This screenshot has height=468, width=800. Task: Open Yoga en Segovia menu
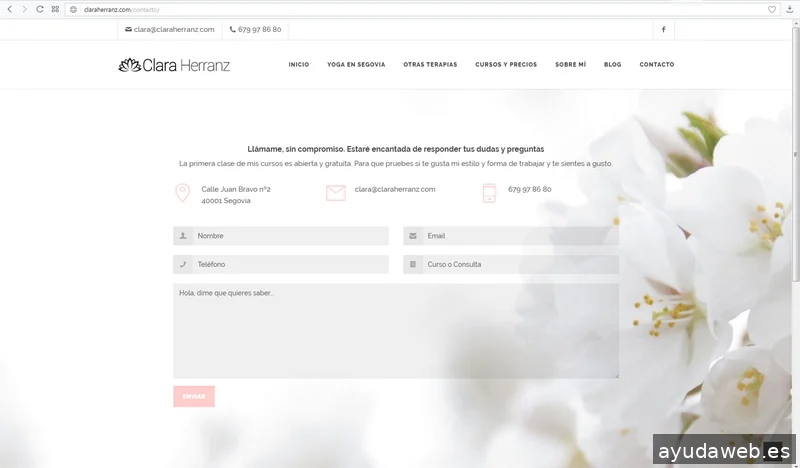point(356,65)
